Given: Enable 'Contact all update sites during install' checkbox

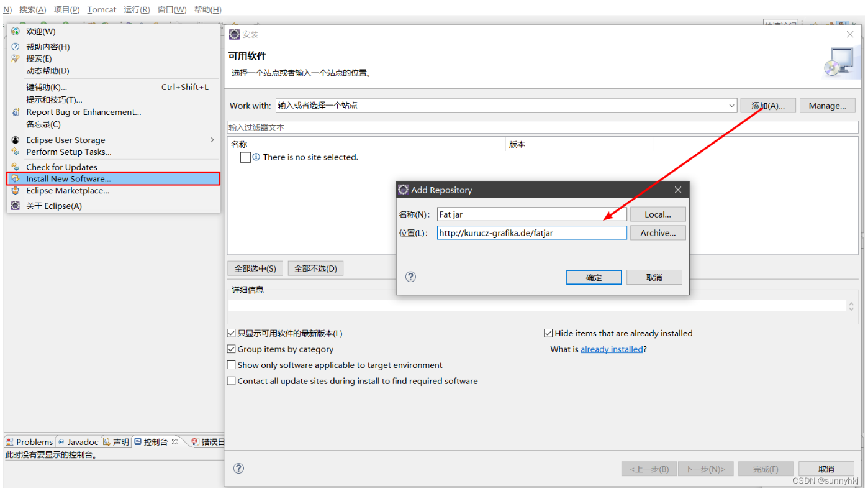Looking at the screenshot, I should pyautogui.click(x=232, y=381).
